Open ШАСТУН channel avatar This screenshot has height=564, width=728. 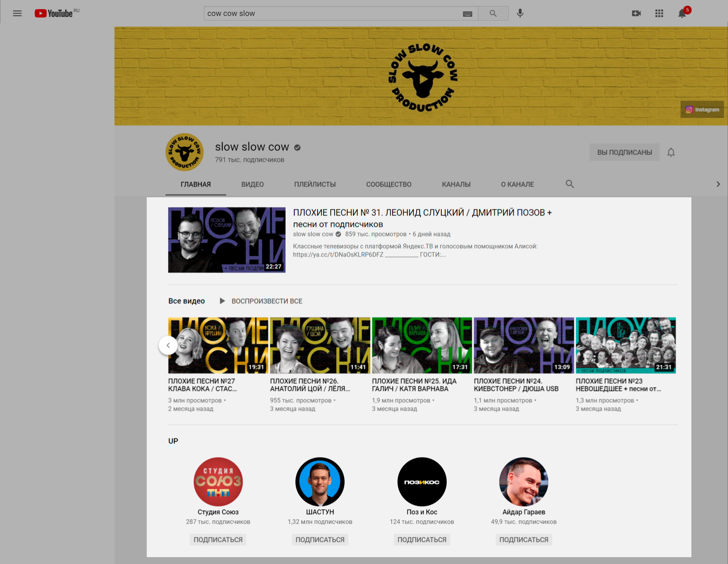(x=320, y=482)
